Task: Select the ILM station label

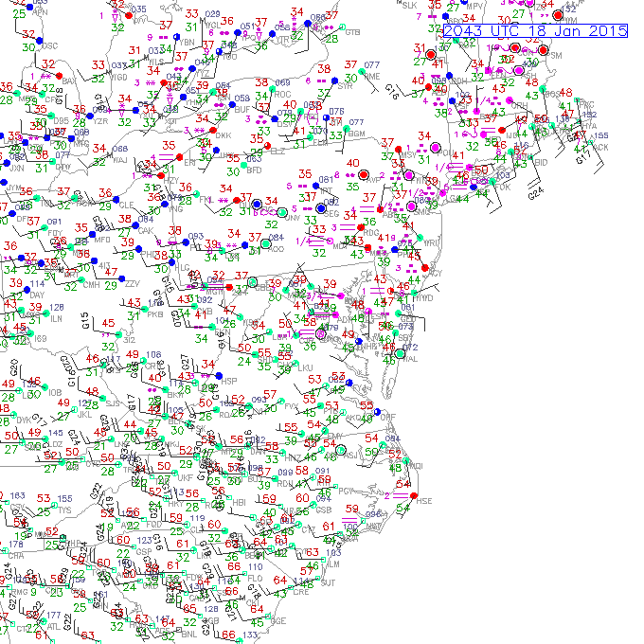Action: [332, 563]
